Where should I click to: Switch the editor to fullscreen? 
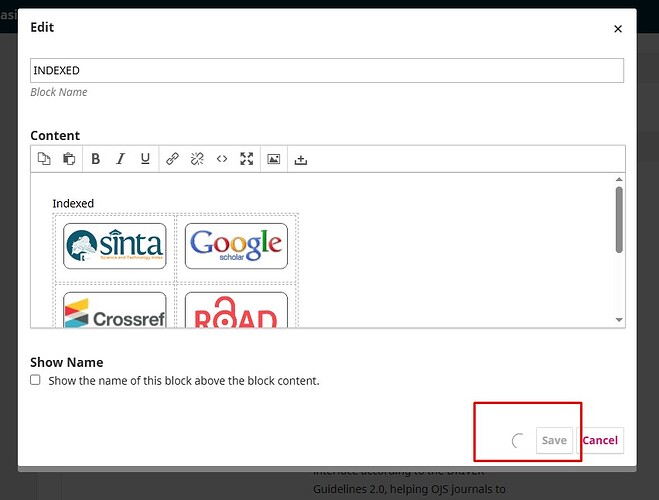tap(247, 159)
